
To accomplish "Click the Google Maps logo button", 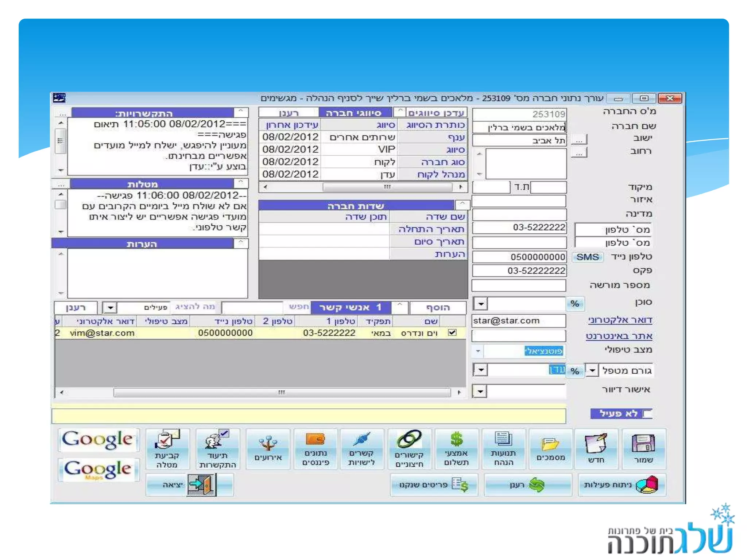I will click(x=98, y=470).
